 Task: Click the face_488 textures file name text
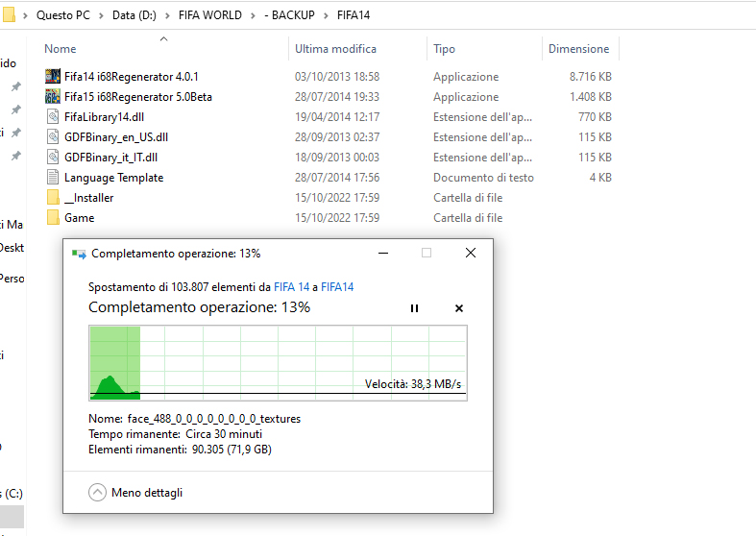(214, 419)
